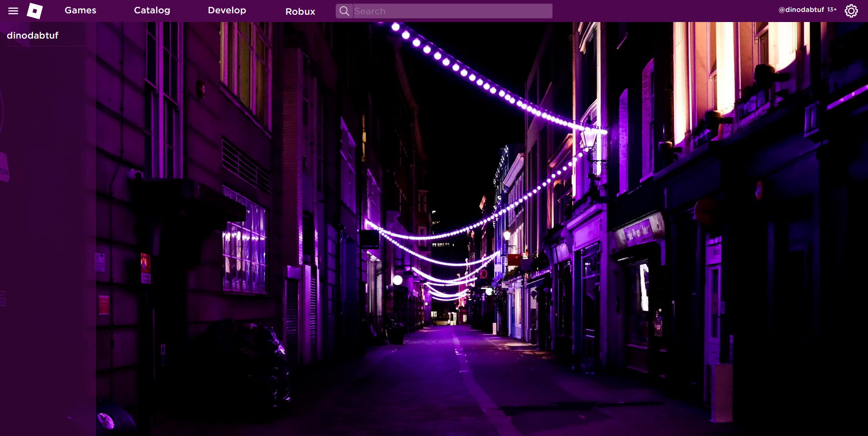Viewport: 868px width, 436px height.
Task: Click the Robux purchase link
Action: [x=300, y=11]
